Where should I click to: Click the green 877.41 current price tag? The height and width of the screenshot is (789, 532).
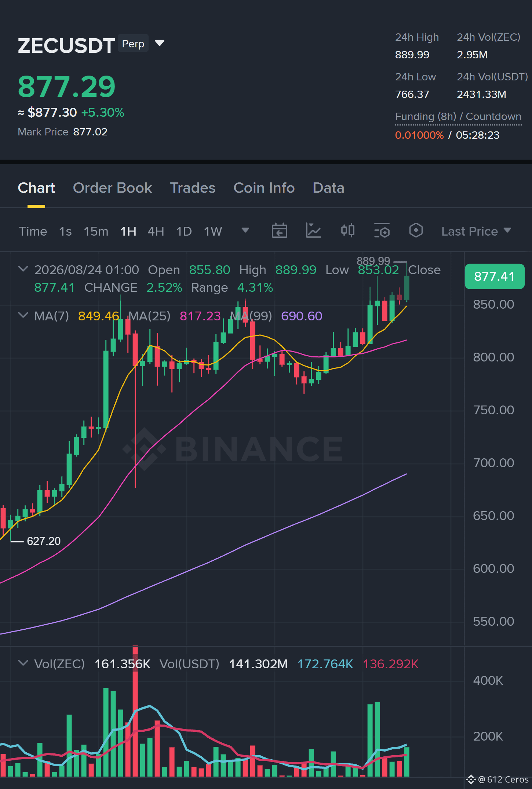(x=495, y=276)
